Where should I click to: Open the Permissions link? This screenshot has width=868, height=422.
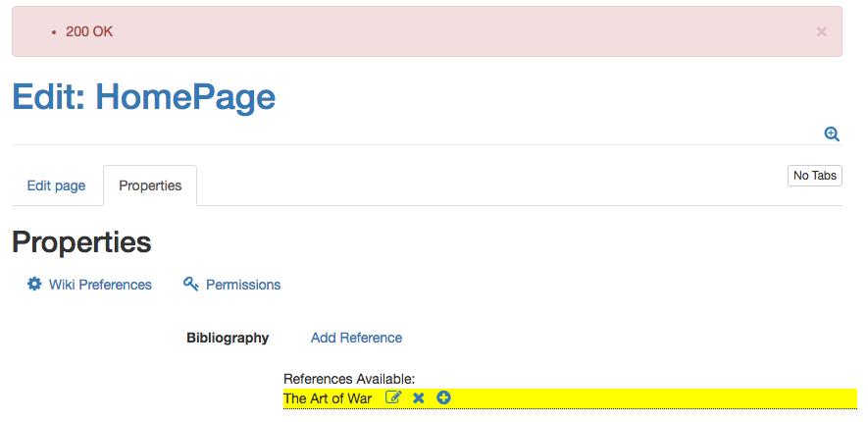[243, 285]
